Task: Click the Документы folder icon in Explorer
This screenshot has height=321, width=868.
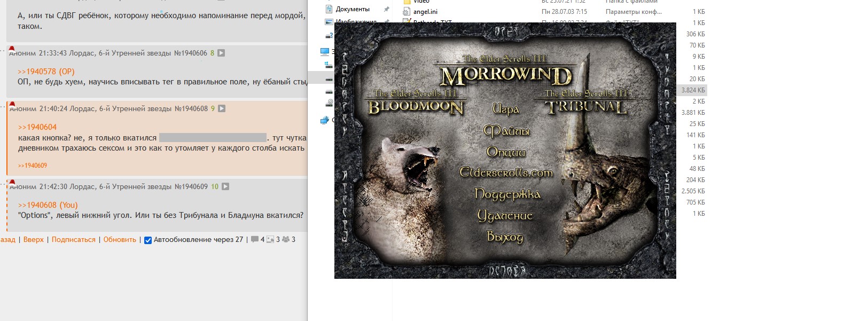Action: [x=329, y=10]
